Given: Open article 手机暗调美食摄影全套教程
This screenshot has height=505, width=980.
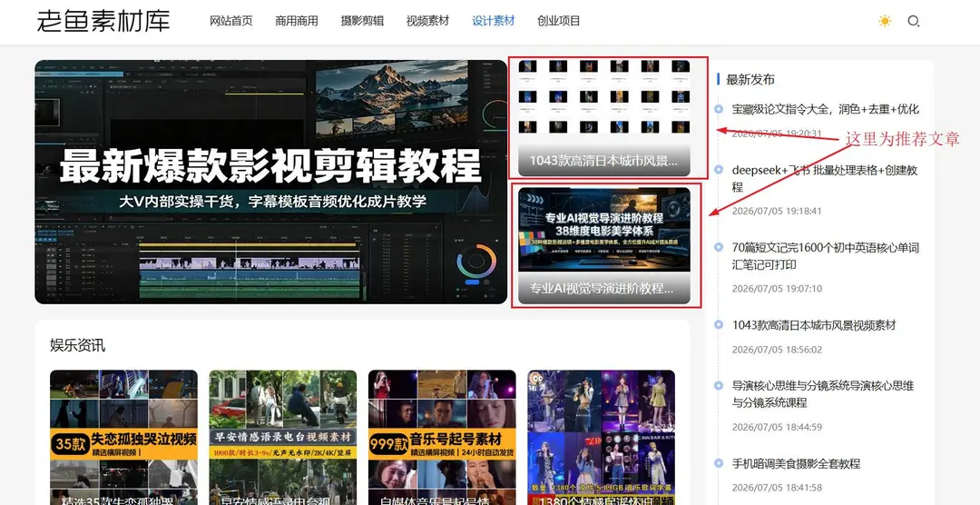Looking at the screenshot, I should [797, 464].
